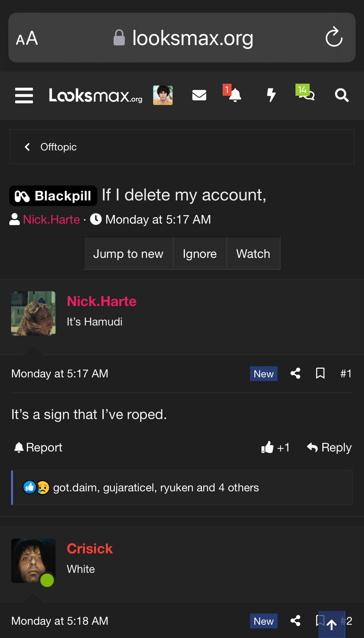Viewport: 364px width, 638px height.
Task: Open the hamburger navigation menu
Action: tap(24, 95)
